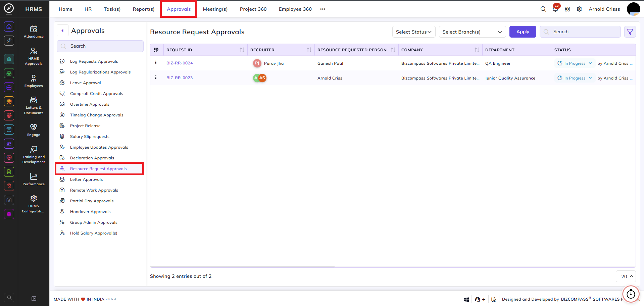Screen dimensions: 644x306
Task: Click the Windows icon in footer
Action: point(466,299)
